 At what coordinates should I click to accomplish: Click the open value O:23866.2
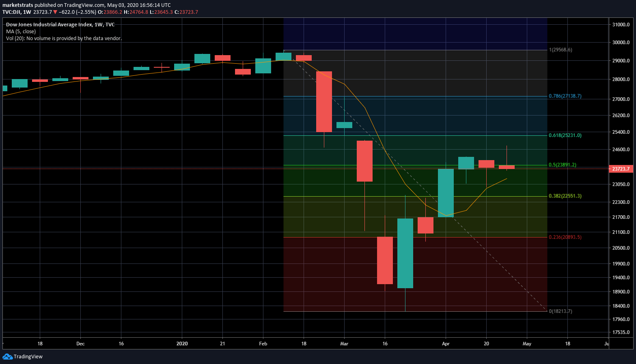[x=110, y=12]
